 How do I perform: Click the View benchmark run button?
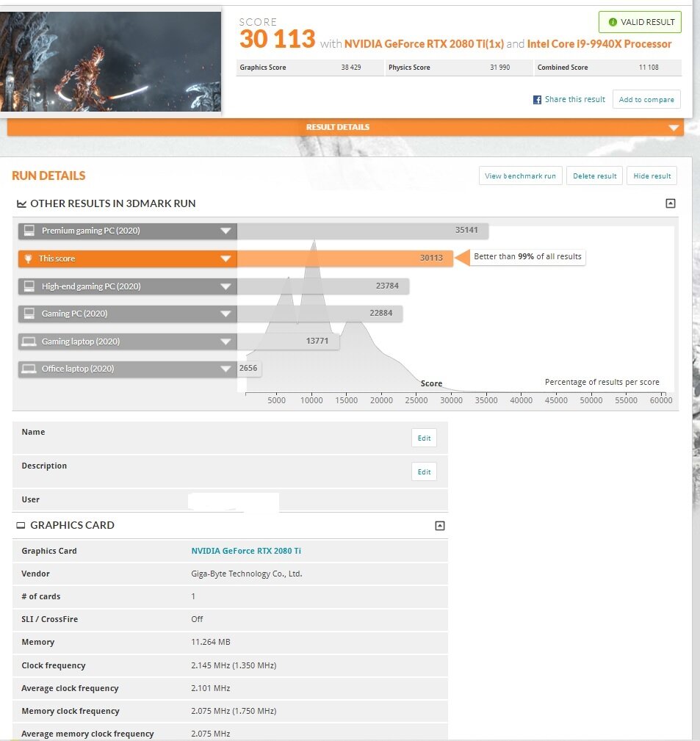coord(520,176)
